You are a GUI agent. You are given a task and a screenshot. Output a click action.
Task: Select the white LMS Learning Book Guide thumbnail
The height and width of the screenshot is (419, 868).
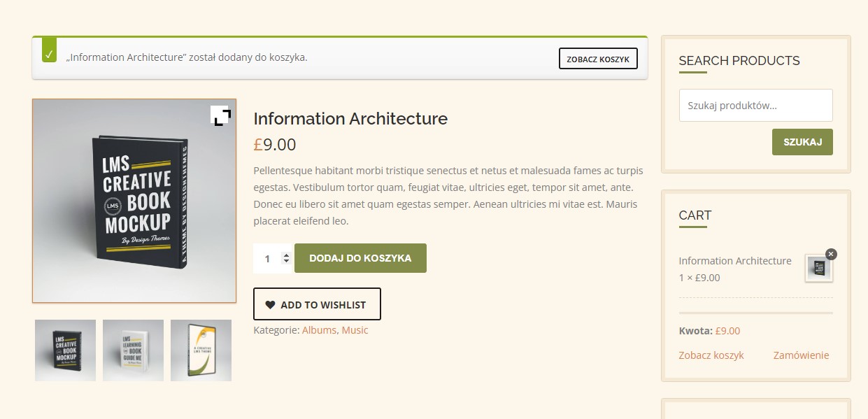133,350
